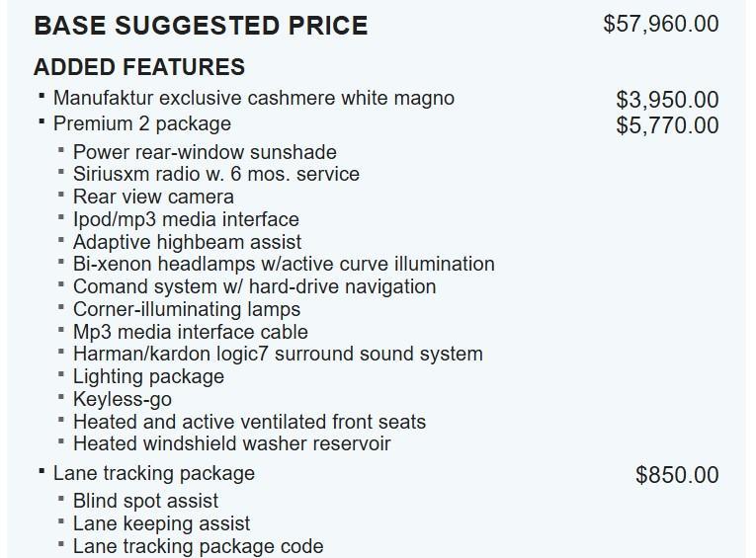Click Comand system w/ hard-drive navigation

[x=254, y=286]
